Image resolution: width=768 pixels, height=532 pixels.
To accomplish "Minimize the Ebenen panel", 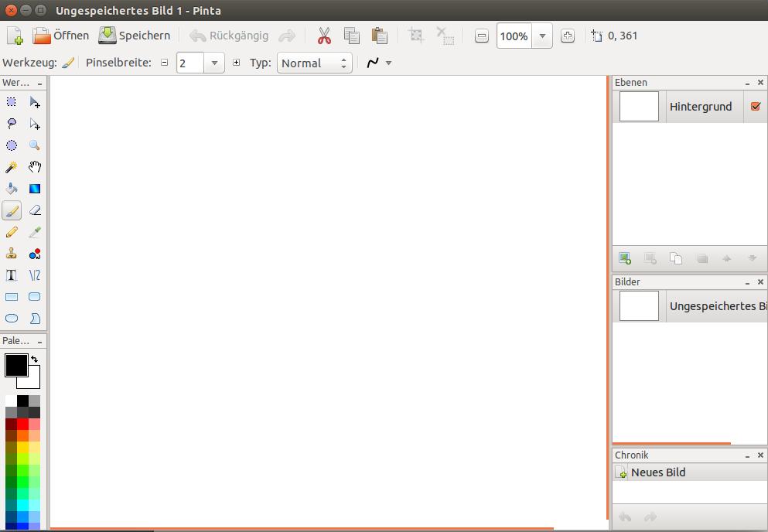I will [747, 83].
